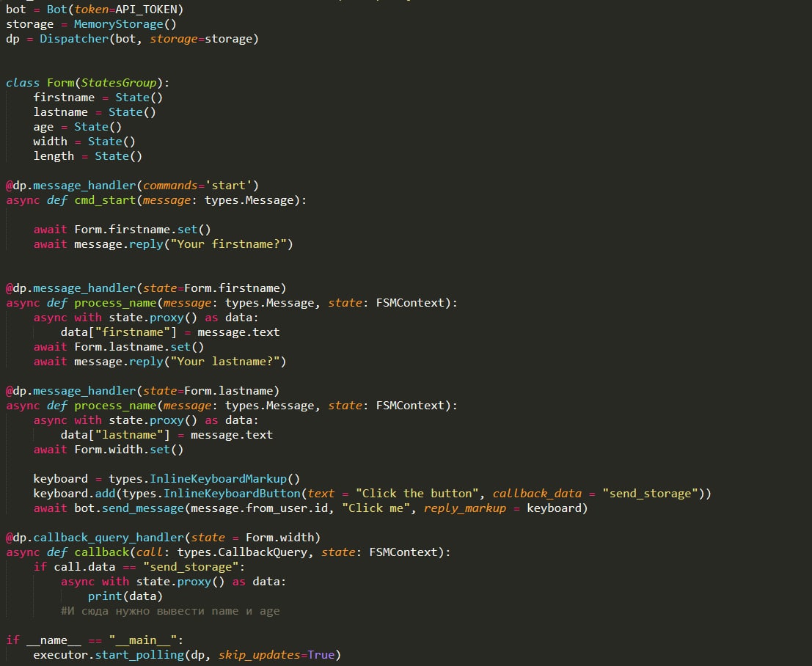
Task: Click the 'class Form(StatesGroup):' line
Action: tap(87, 83)
